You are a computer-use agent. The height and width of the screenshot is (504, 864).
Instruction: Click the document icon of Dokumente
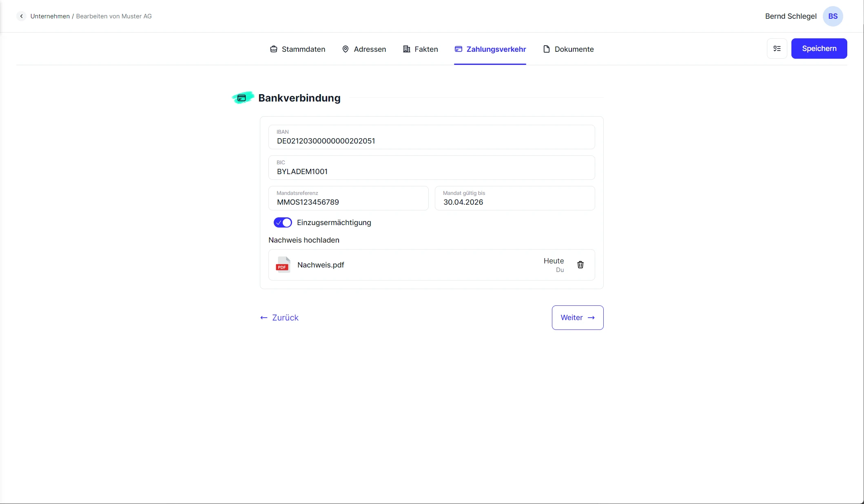point(547,49)
